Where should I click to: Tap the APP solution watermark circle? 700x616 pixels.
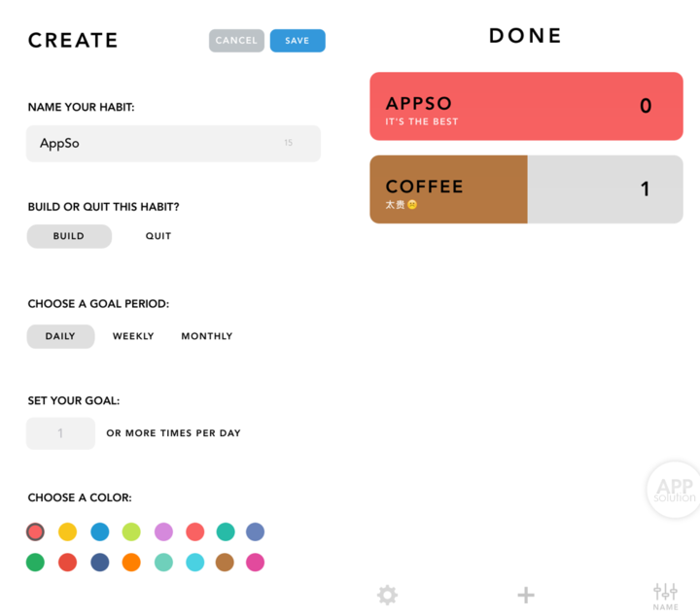coord(674,490)
